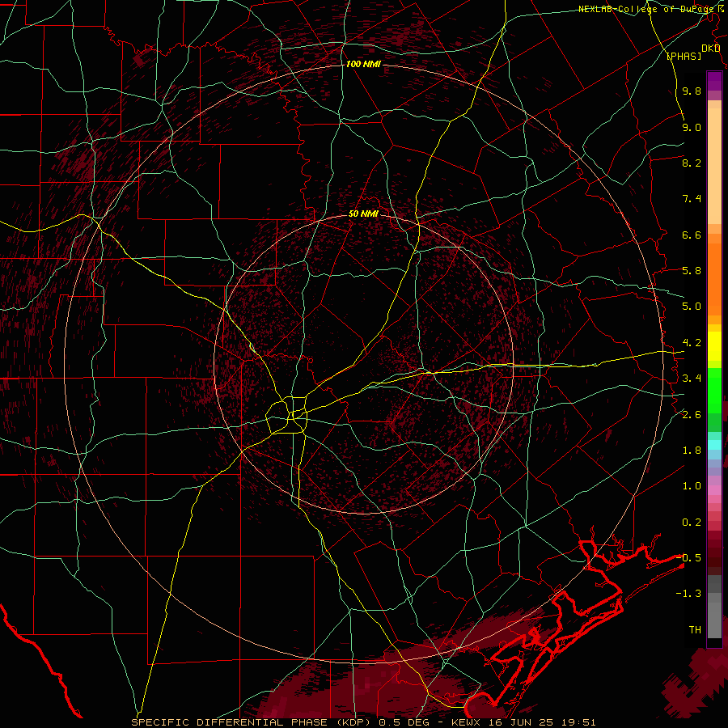This screenshot has height=728, width=728.
Task: Pick the gray bottom segment of the color bar
Action: click(714, 622)
